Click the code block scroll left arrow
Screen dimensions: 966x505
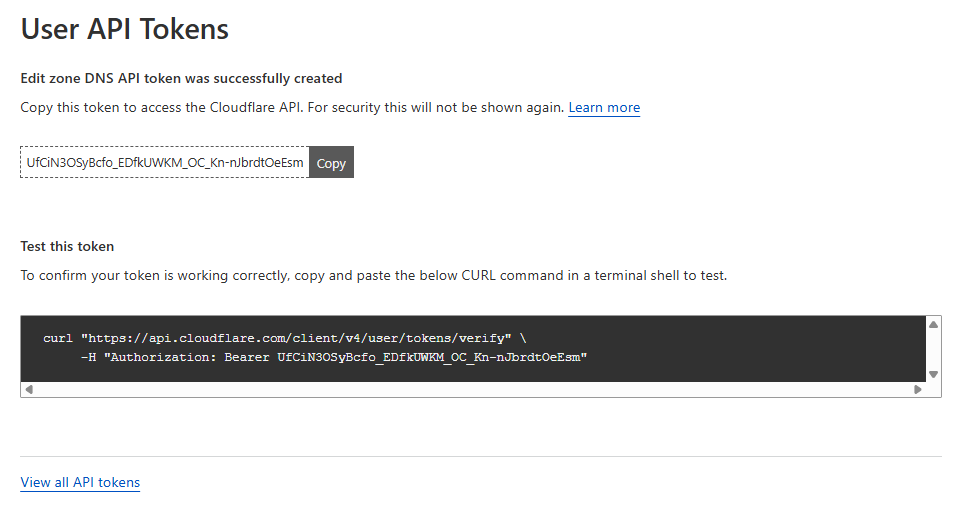click(x=29, y=389)
